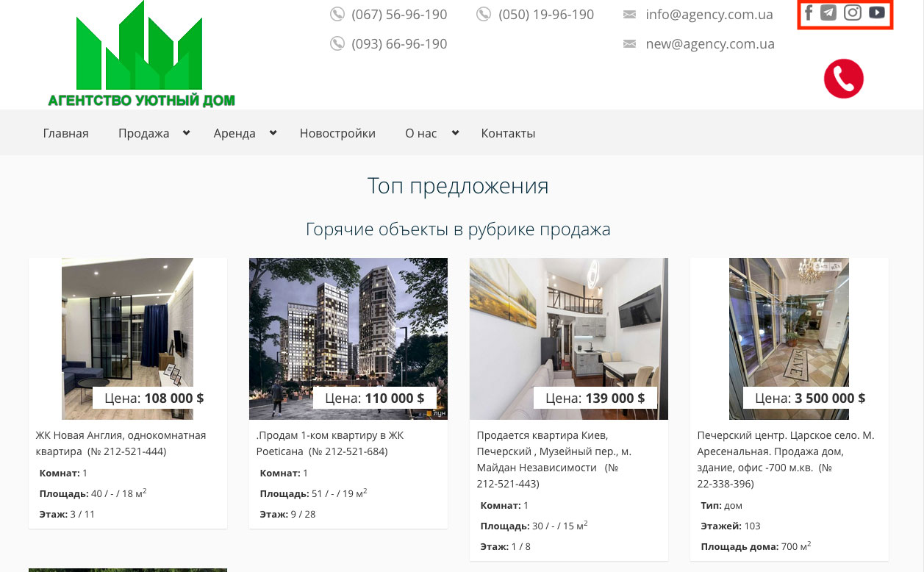Call number (067) 56-96-190

[399, 14]
